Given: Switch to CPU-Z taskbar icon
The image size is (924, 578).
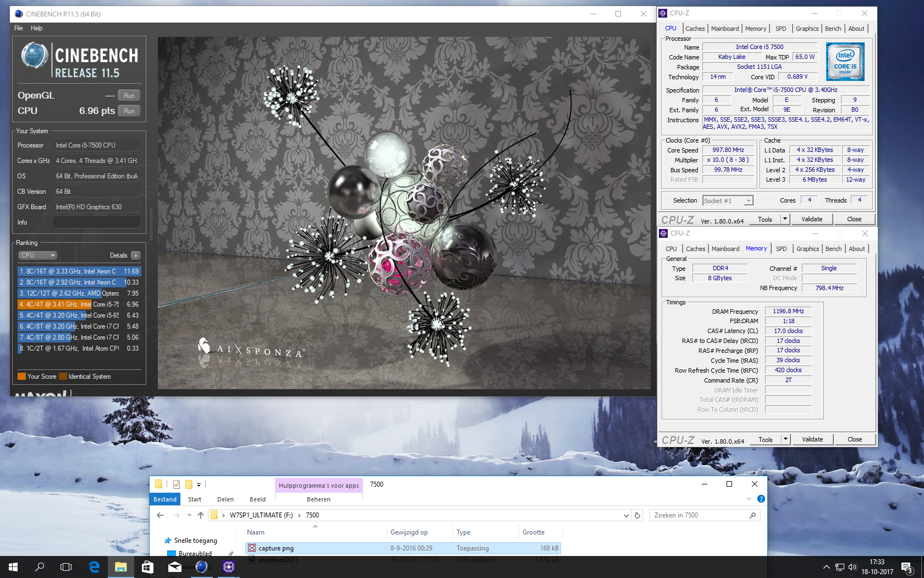Looking at the screenshot, I should point(229,567).
